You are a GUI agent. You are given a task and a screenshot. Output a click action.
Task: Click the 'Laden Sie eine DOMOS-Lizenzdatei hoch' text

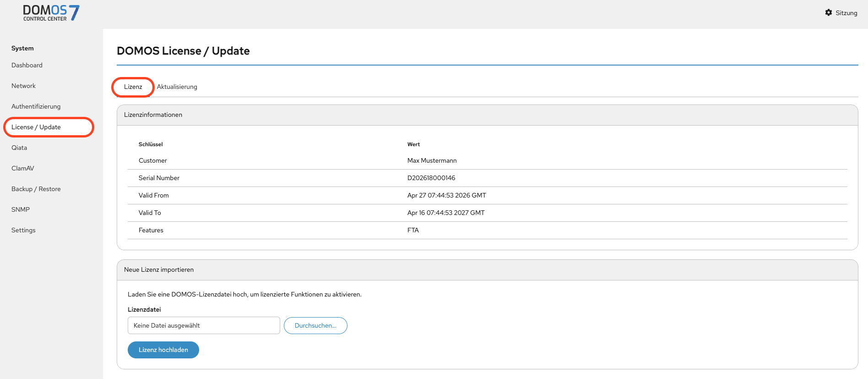point(244,294)
